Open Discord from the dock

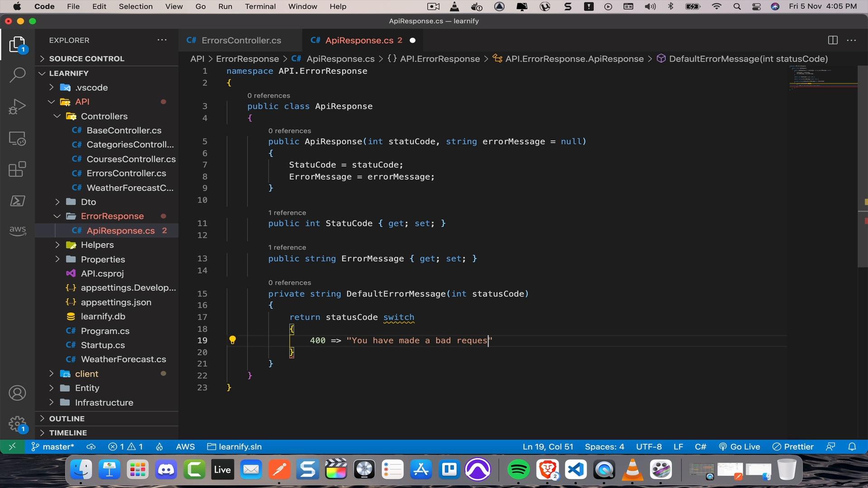tap(166, 470)
